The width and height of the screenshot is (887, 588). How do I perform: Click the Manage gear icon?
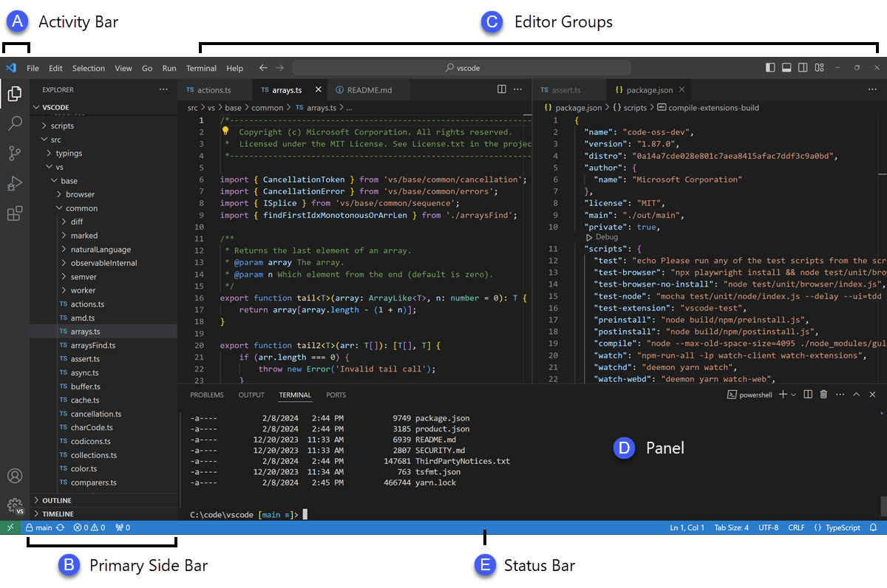coord(15,506)
